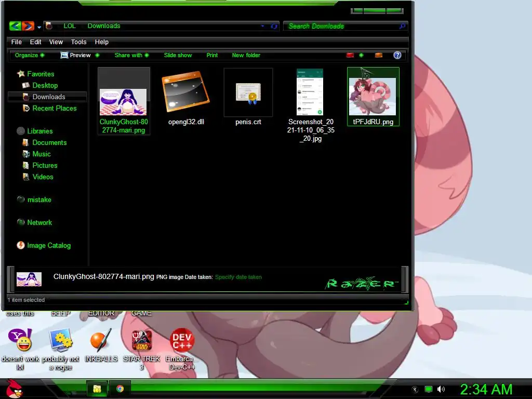Go back with the green Back arrow
532x399 pixels.
(x=15, y=26)
